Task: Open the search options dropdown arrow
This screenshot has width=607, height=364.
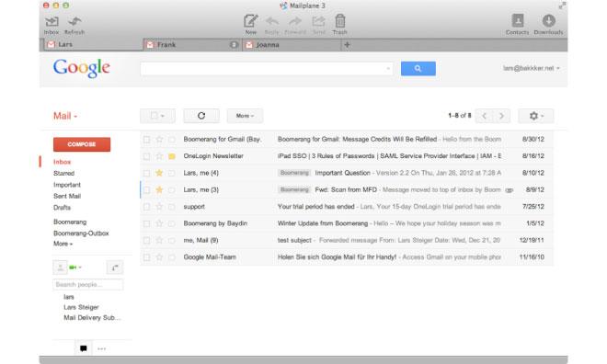Action: tap(388, 68)
